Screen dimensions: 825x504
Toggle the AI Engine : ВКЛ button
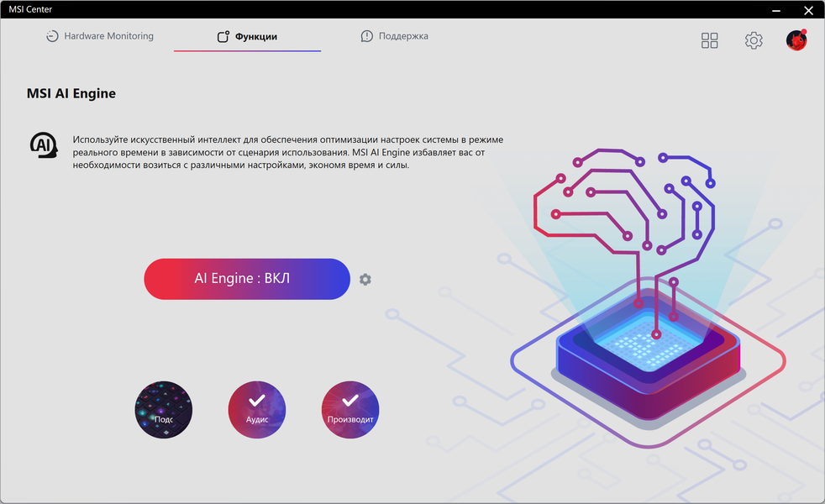pos(247,279)
